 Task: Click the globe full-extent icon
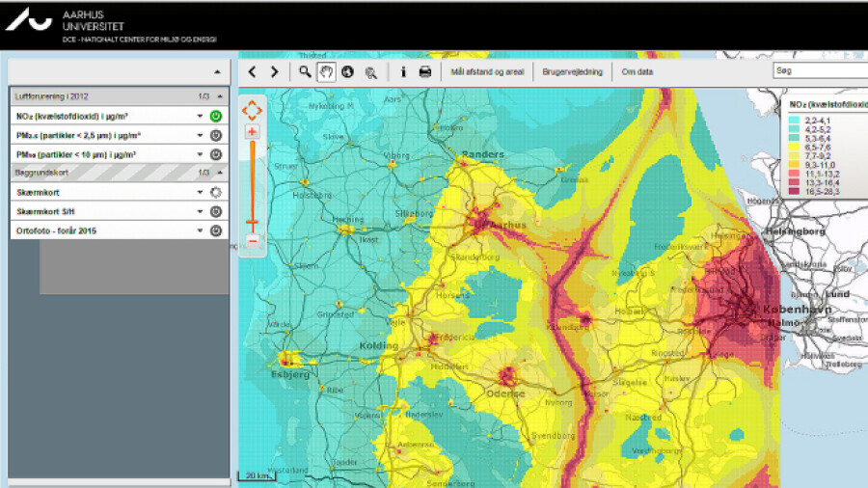(347, 71)
